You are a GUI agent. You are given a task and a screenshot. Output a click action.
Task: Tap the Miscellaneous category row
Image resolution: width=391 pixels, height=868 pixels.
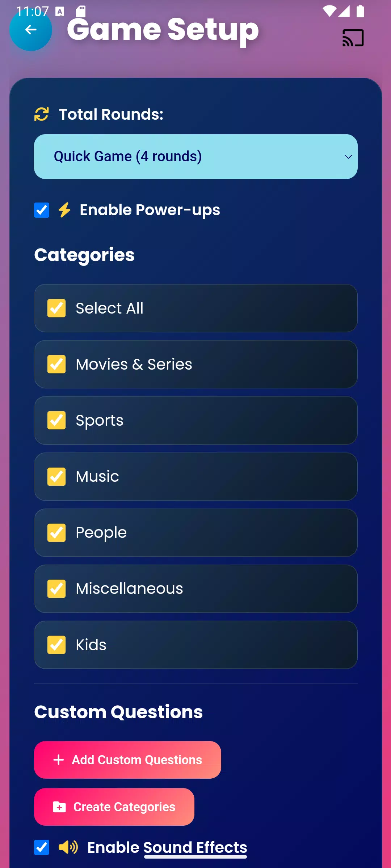pos(195,589)
